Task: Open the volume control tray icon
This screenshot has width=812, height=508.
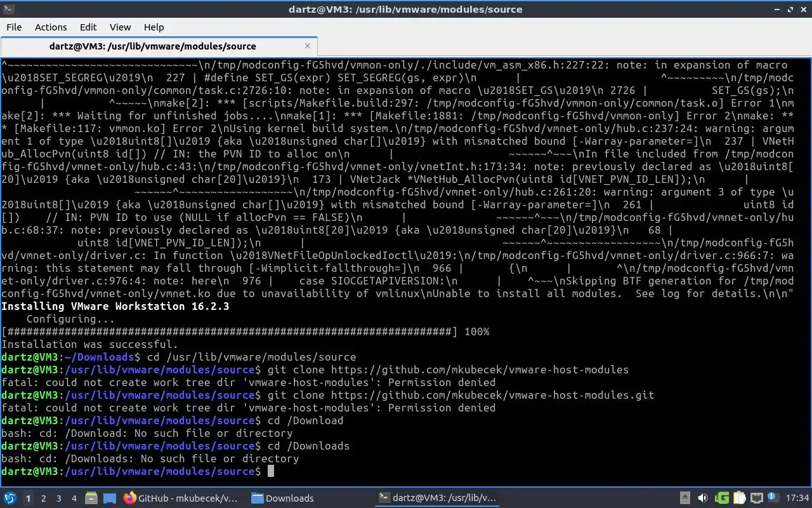Action: click(x=703, y=498)
